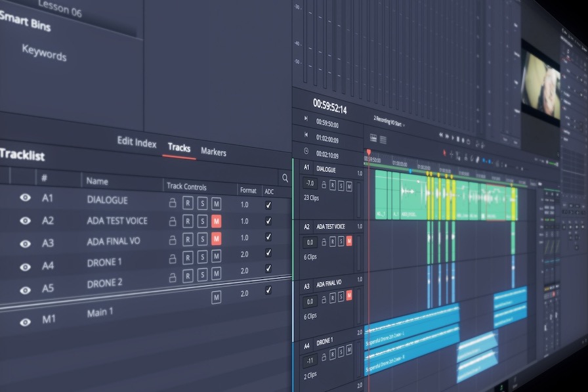
Task: Uncheck the ADC checkbox for DIALOGUE
Action: [268, 205]
